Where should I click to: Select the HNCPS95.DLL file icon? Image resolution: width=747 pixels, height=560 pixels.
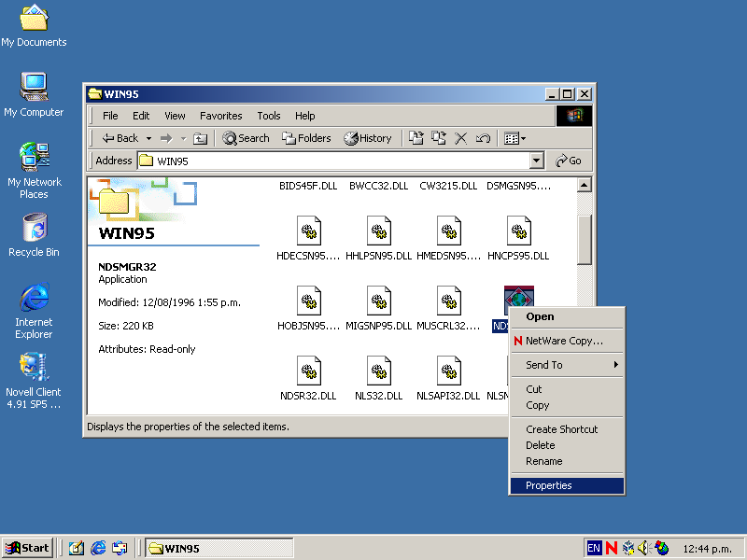tap(519, 231)
